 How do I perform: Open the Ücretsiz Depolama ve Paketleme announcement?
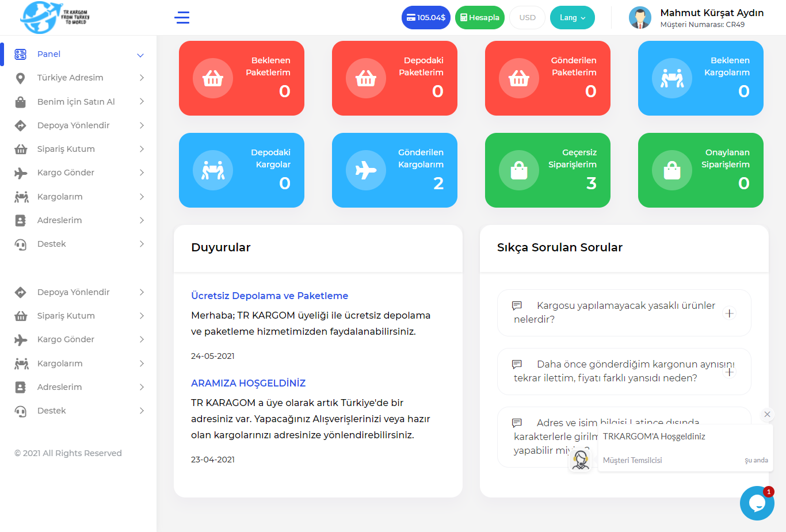pos(269,296)
